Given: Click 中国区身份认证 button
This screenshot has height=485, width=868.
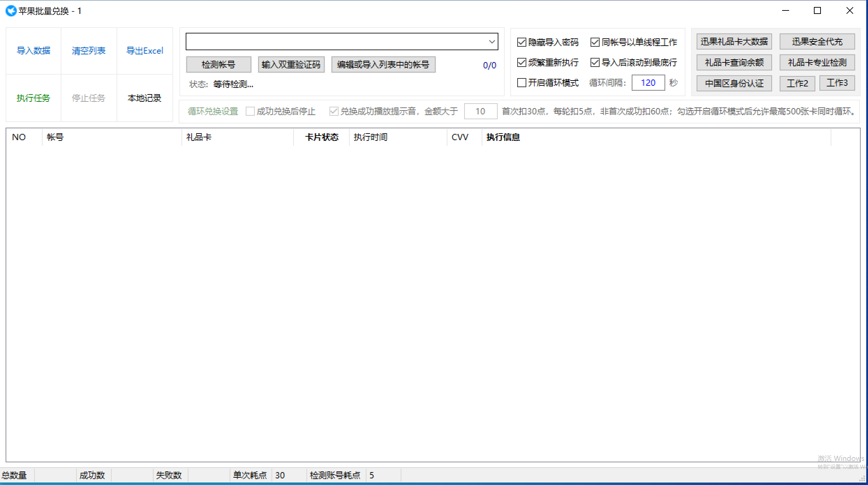Looking at the screenshot, I should (734, 83).
